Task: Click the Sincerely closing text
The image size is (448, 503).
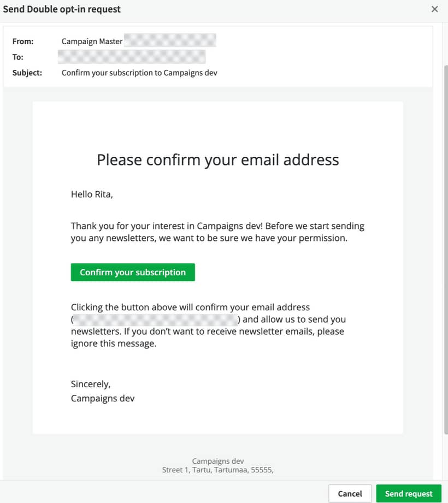Action: coord(90,384)
